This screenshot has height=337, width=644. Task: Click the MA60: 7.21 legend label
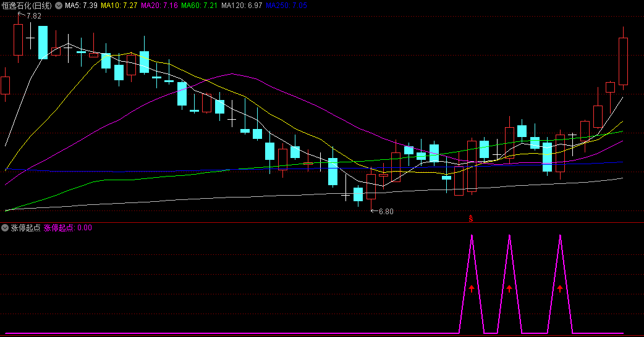point(199,6)
